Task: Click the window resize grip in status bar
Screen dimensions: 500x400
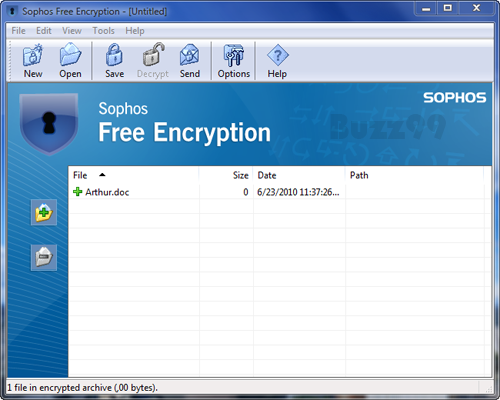Action: [x=489, y=389]
